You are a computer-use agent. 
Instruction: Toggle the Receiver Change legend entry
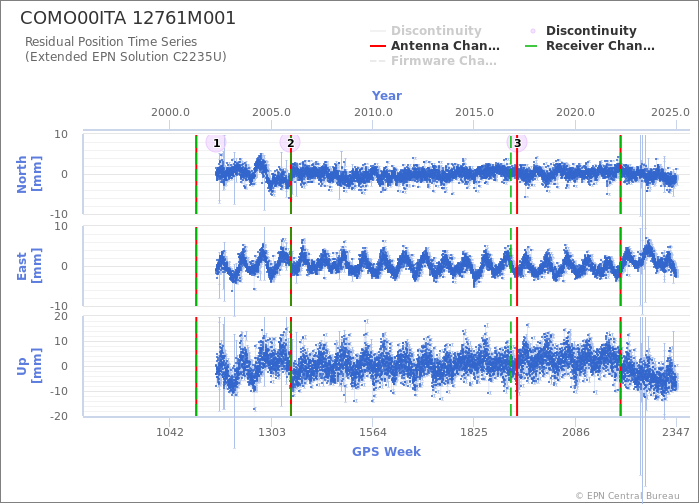590,46
